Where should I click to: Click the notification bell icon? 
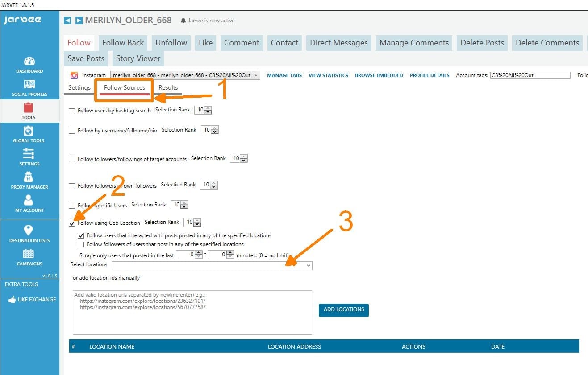pos(183,21)
